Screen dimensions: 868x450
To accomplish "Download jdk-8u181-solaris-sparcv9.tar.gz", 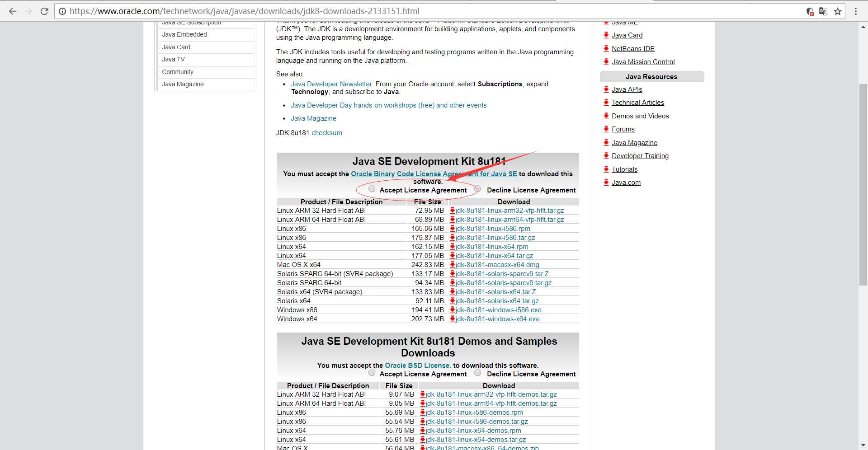I will [504, 283].
